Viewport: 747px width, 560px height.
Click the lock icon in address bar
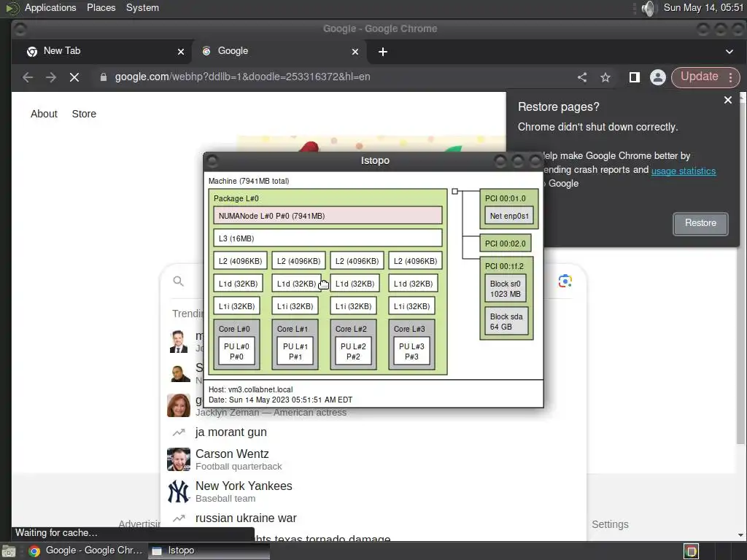(x=104, y=77)
